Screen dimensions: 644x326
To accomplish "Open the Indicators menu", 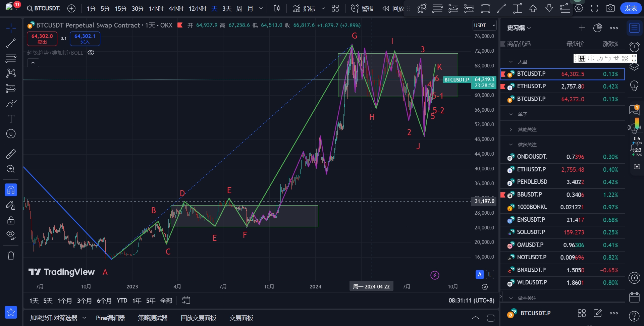I will (x=304, y=8).
